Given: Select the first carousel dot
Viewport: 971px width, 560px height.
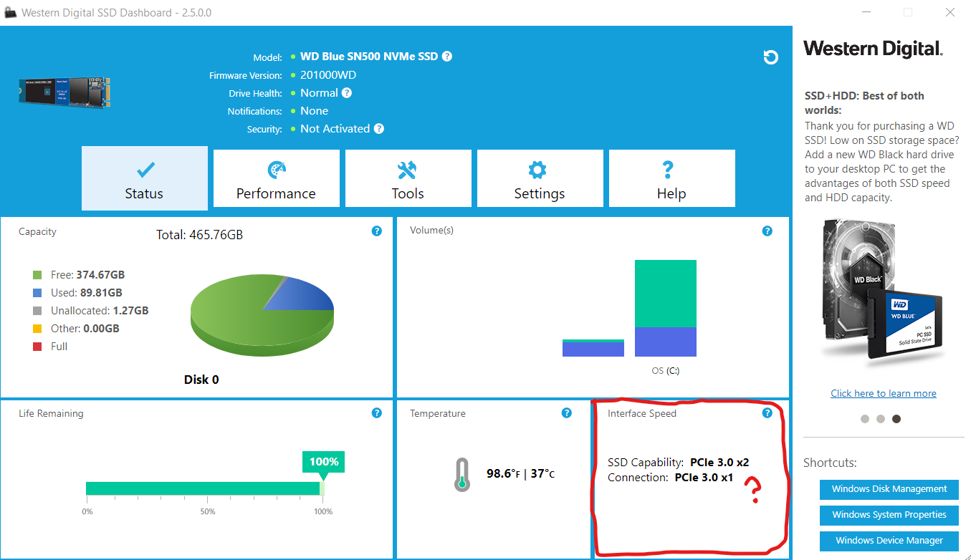Looking at the screenshot, I should (865, 419).
